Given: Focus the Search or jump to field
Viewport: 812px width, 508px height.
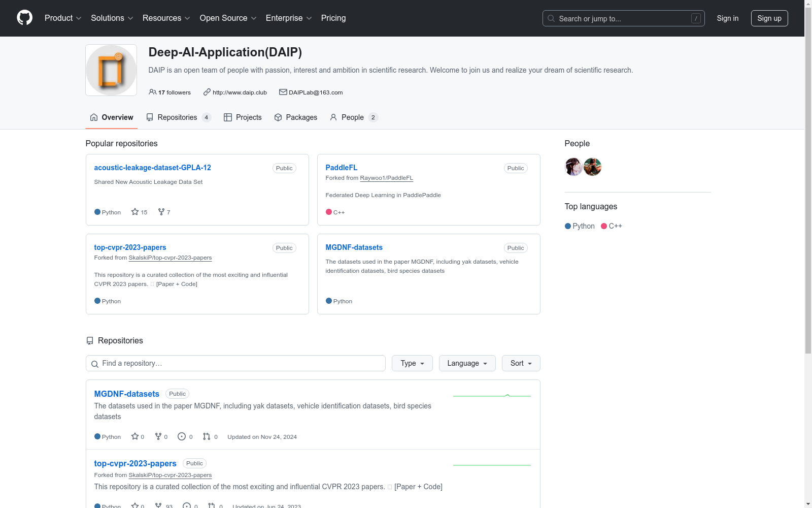Looking at the screenshot, I should [x=623, y=18].
